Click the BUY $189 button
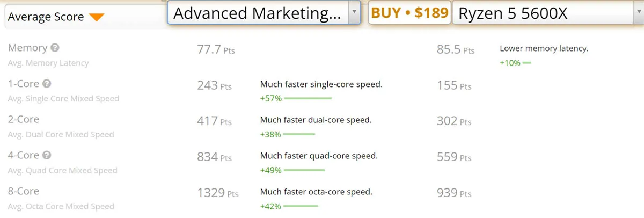 click(x=410, y=13)
